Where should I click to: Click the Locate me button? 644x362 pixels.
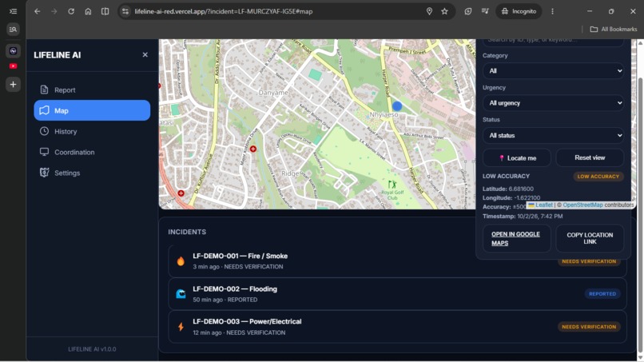(x=517, y=157)
